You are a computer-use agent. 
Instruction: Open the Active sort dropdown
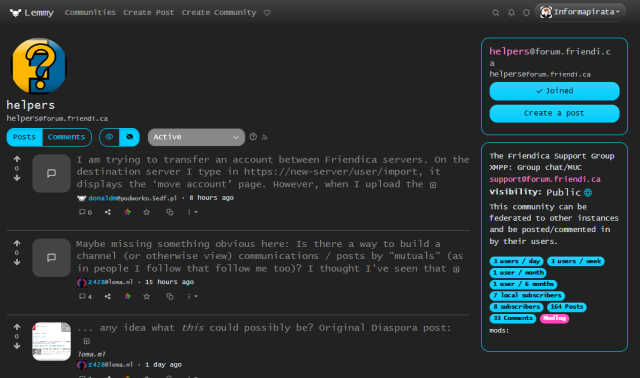[x=196, y=137]
